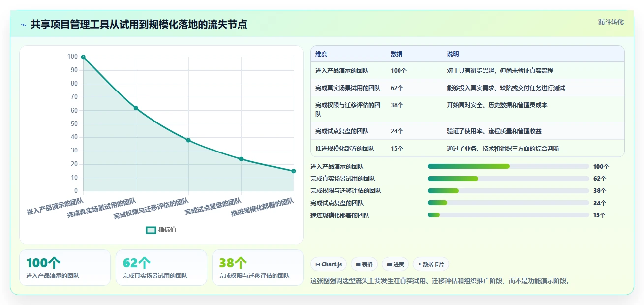Toggle the 指标值 chart legend

161,230
